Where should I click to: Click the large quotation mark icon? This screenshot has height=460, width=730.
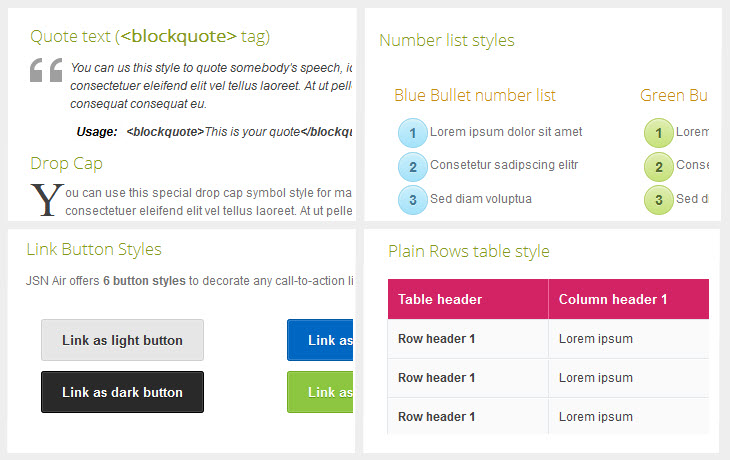[46, 72]
